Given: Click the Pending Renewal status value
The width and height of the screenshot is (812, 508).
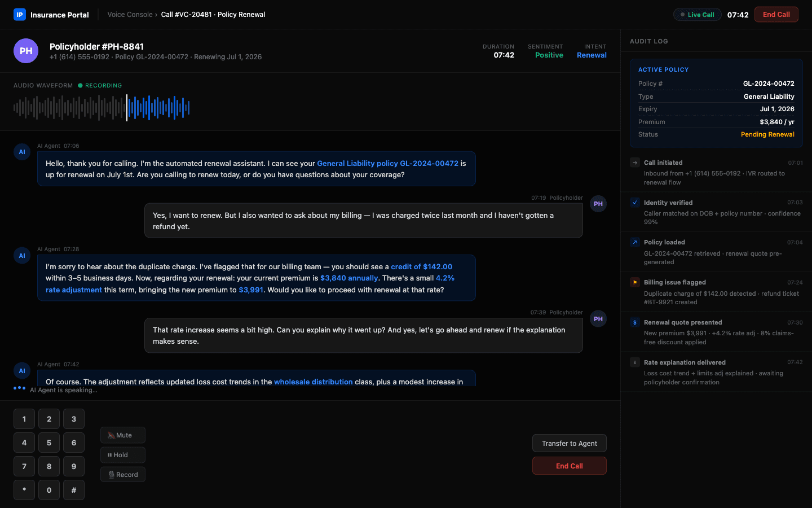Looking at the screenshot, I should click(767, 134).
